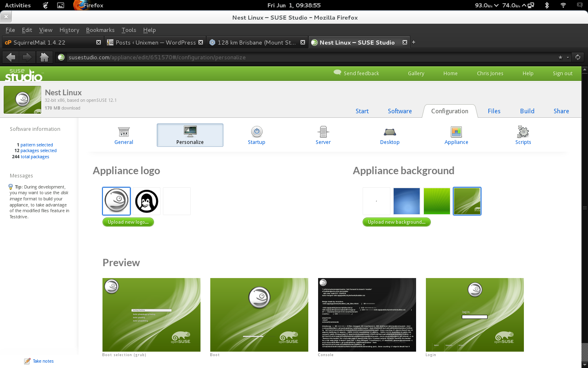
Task: Go to SUSE Studio Home
Action: (450, 74)
